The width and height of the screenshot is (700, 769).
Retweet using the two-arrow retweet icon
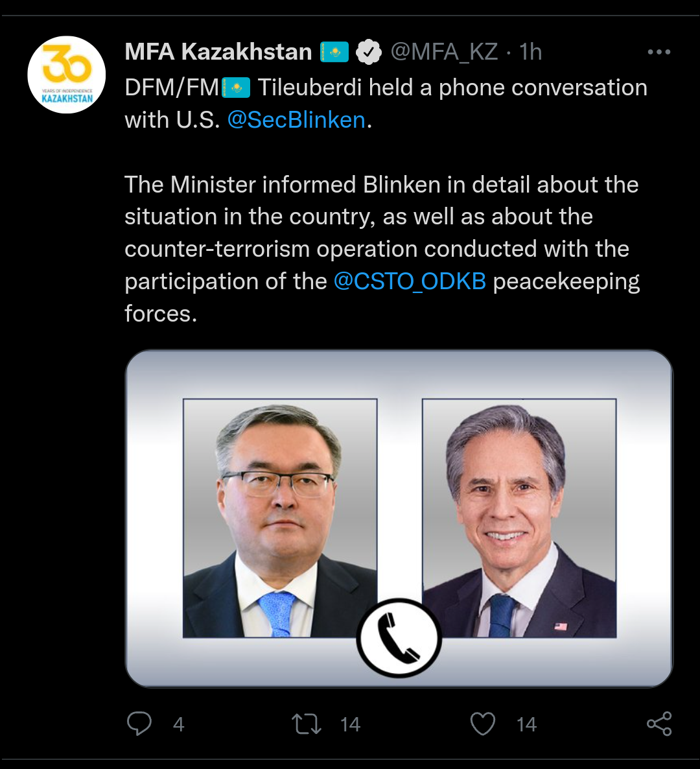[307, 724]
